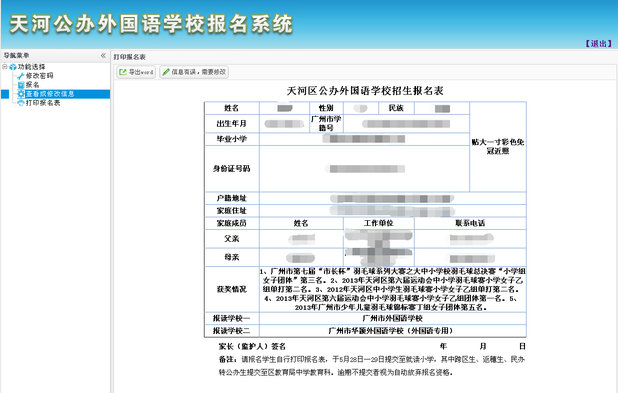Click the 联系电话 column header
This screenshot has width=618, height=393.
[470, 224]
